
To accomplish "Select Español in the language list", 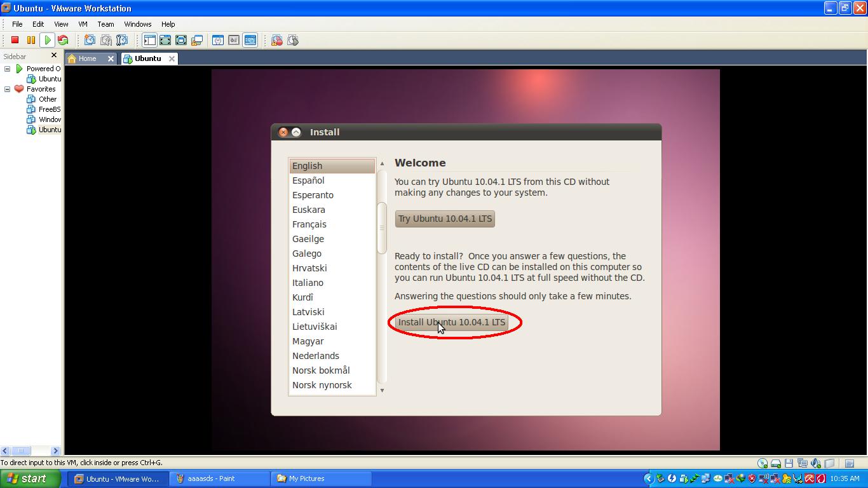I will click(332, 180).
